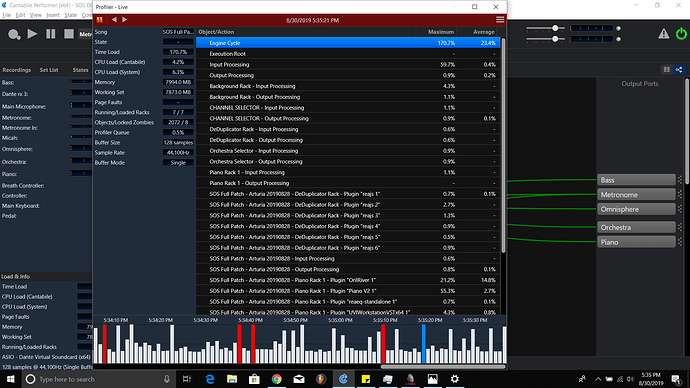690x388 pixels.
Task: Open Sticky Notes from taskbar
Action: 366,379
